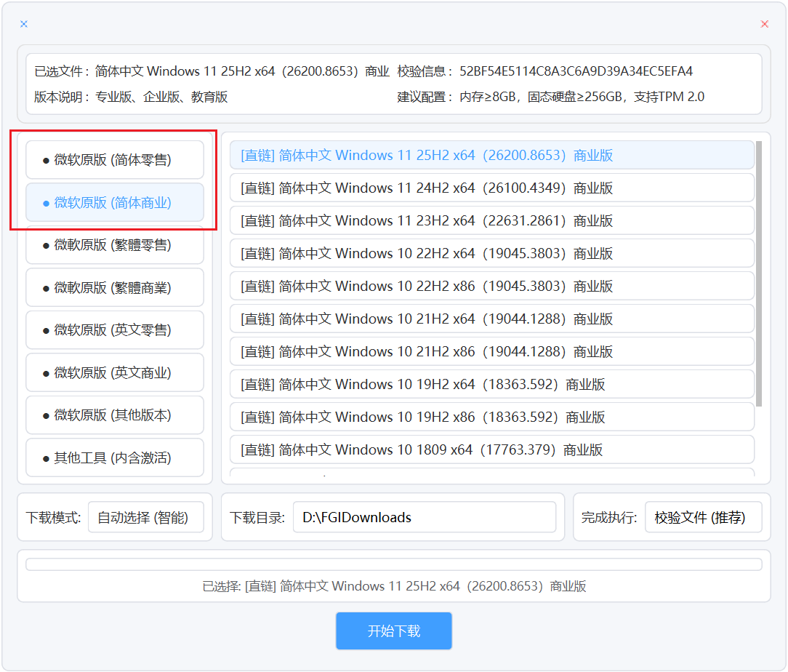Screen dimensions: 788x672
Task: Click the download progress bar
Action: 394,564
